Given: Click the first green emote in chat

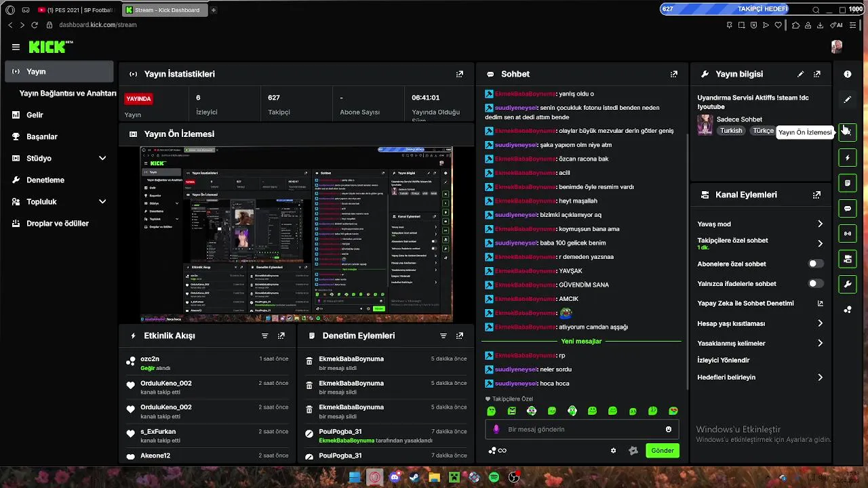Looking at the screenshot, I should [x=492, y=411].
